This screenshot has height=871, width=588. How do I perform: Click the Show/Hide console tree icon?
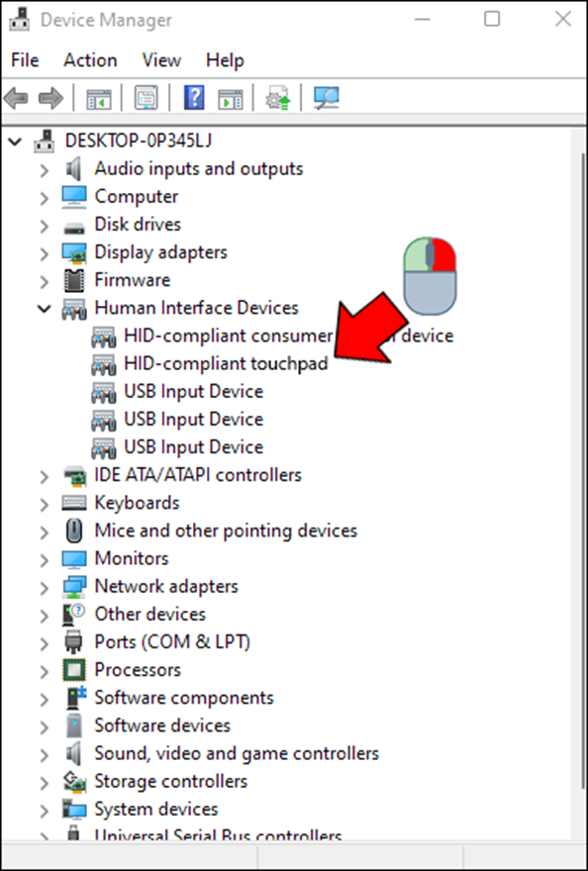pos(98,98)
